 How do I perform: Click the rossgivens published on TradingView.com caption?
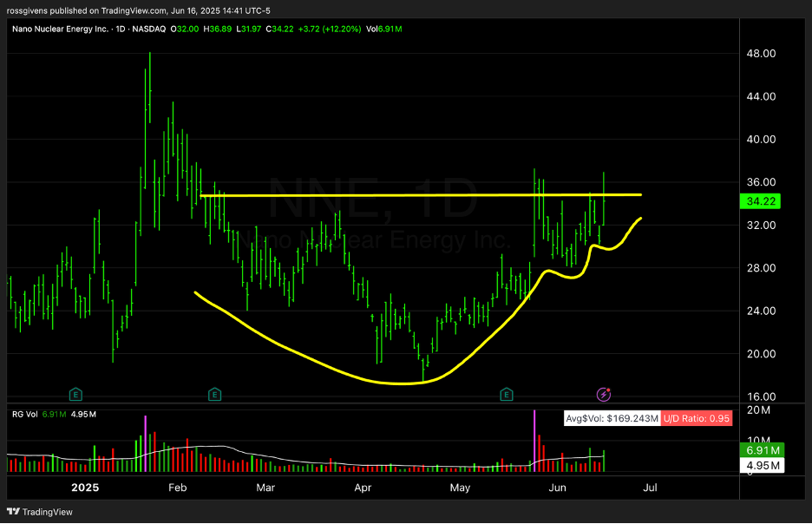point(138,10)
